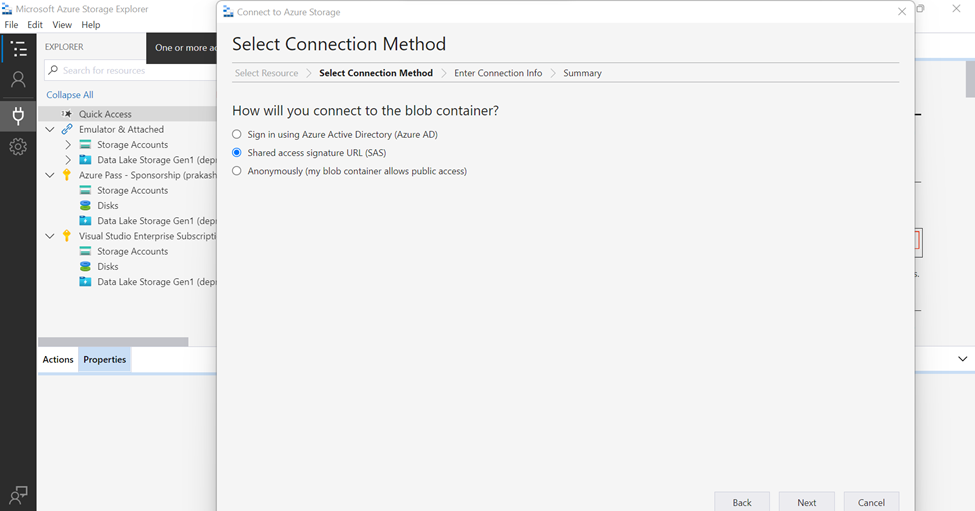This screenshot has width=975, height=511.
Task: Click the Emulator & Attached link icon
Action: (67, 129)
